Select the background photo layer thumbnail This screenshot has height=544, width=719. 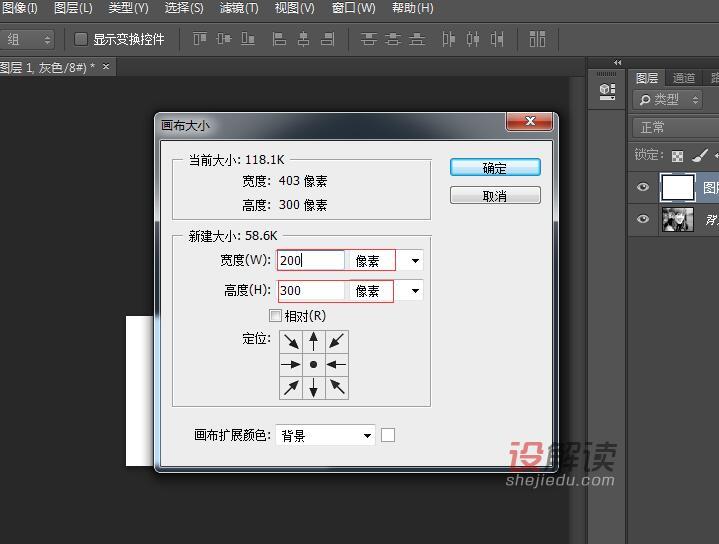click(x=678, y=219)
